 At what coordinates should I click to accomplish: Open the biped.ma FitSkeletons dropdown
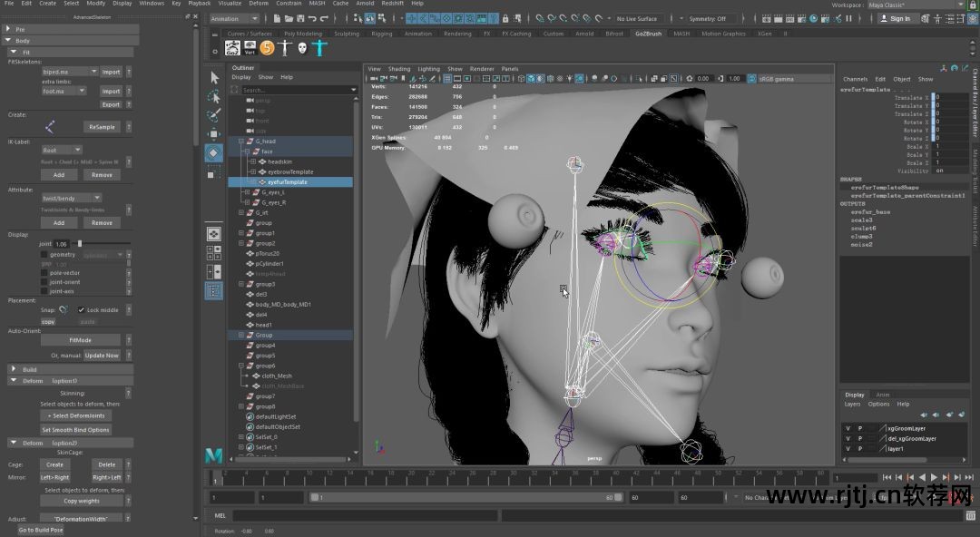(69, 72)
